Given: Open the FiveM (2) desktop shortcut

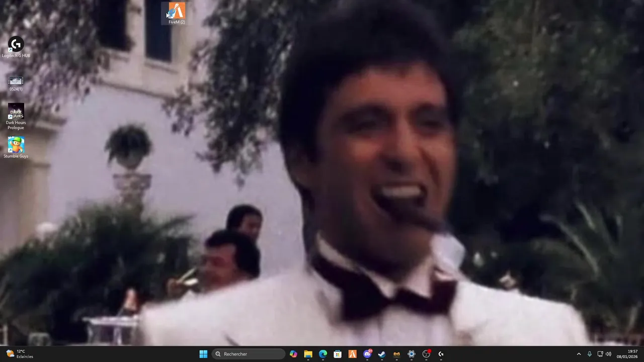Looking at the screenshot, I should (x=177, y=13).
